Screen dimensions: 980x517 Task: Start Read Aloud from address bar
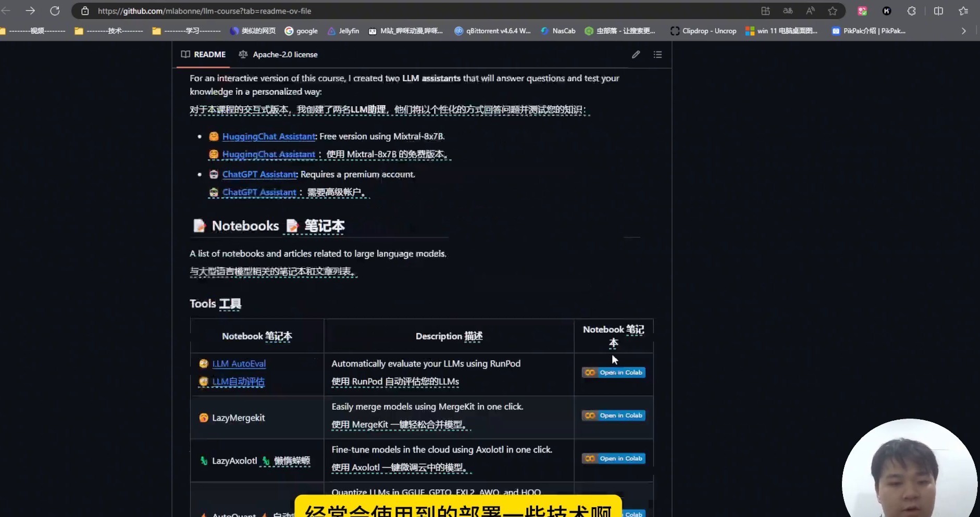click(x=810, y=11)
